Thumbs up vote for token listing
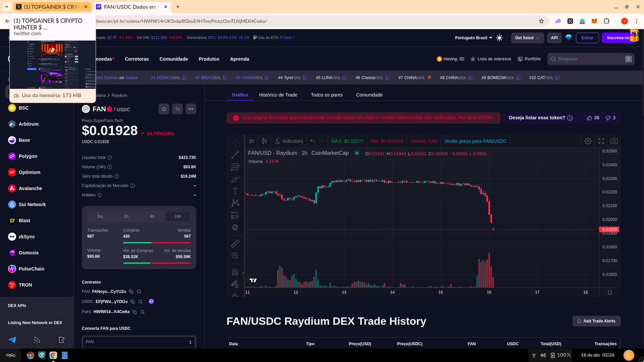This screenshot has width=644, height=362. pos(590,117)
